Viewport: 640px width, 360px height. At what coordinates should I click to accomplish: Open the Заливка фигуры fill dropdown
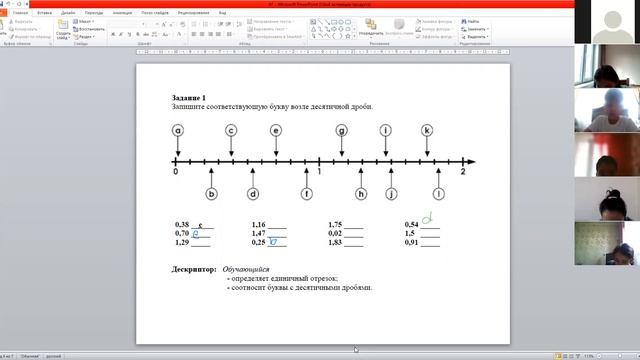[x=435, y=21]
